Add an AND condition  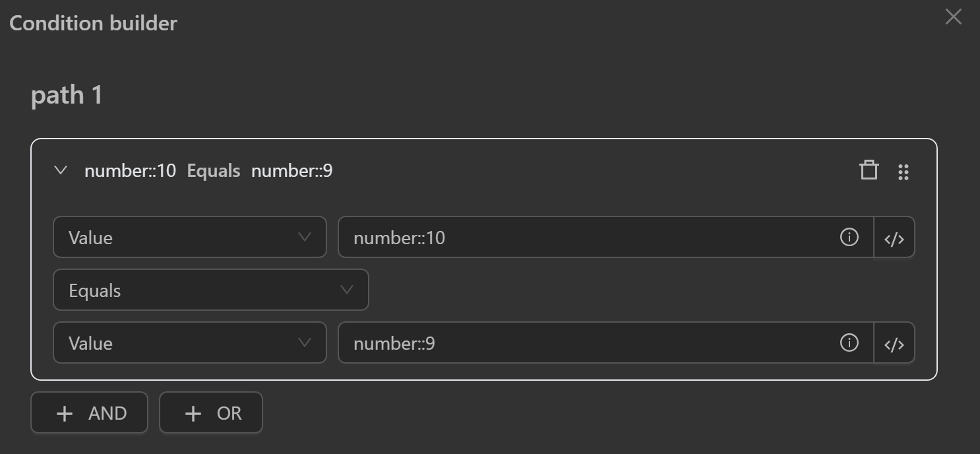pyautogui.click(x=89, y=412)
